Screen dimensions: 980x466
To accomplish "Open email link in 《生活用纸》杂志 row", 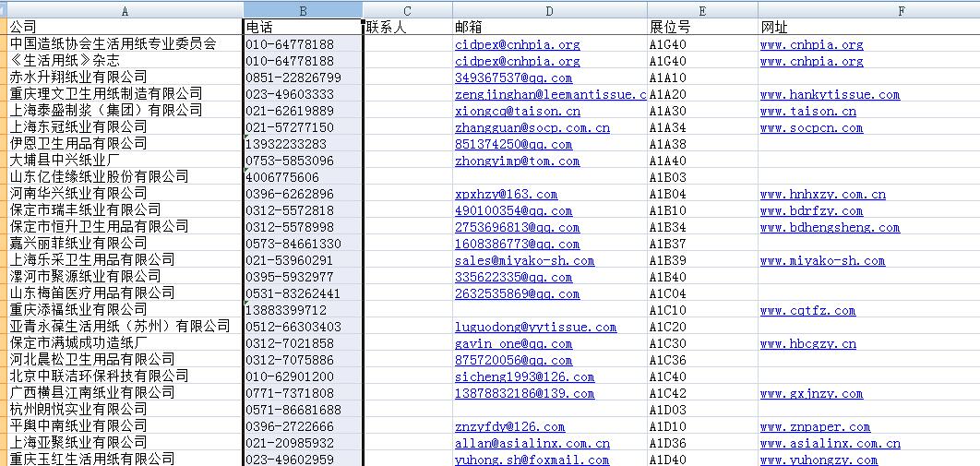I will [x=518, y=61].
